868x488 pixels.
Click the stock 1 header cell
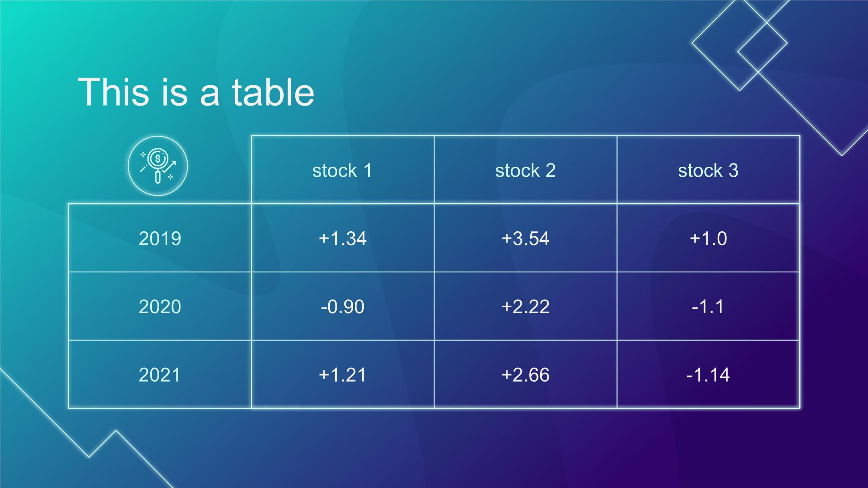[x=342, y=170]
